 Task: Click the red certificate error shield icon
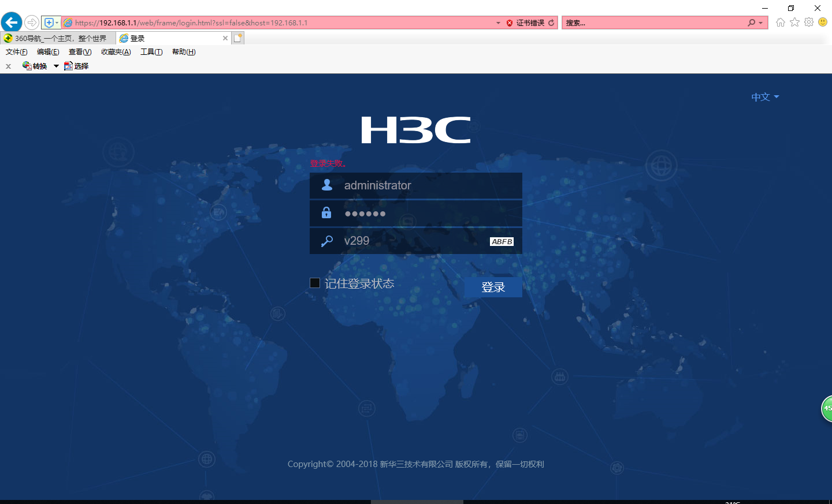pyautogui.click(x=510, y=23)
